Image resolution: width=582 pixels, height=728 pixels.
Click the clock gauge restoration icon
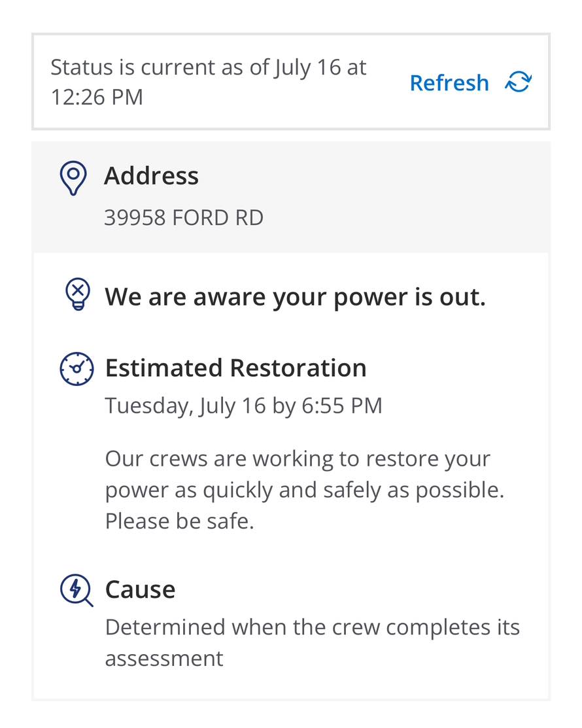click(77, 369)
